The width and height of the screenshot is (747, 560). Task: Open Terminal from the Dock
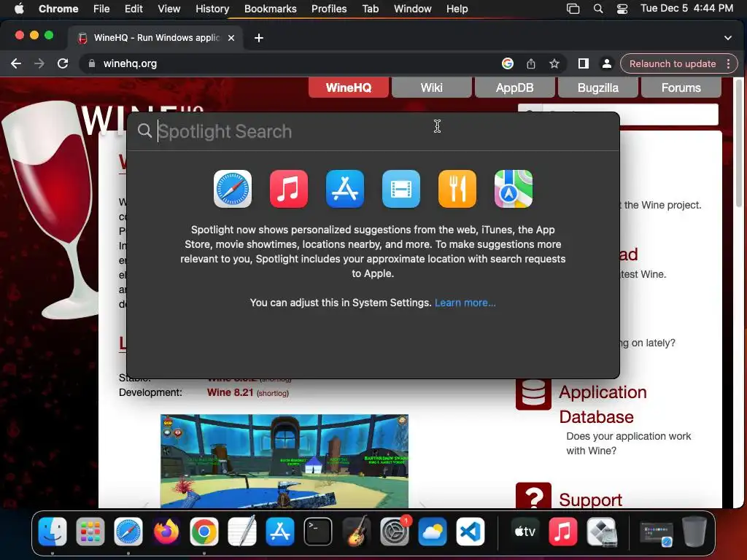click(x=318, y=532)
